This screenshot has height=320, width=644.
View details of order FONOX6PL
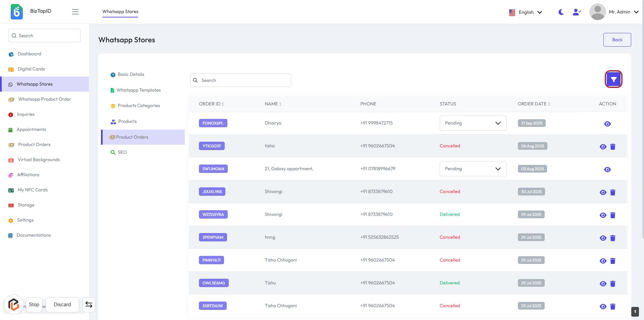(x=607, y=124)
